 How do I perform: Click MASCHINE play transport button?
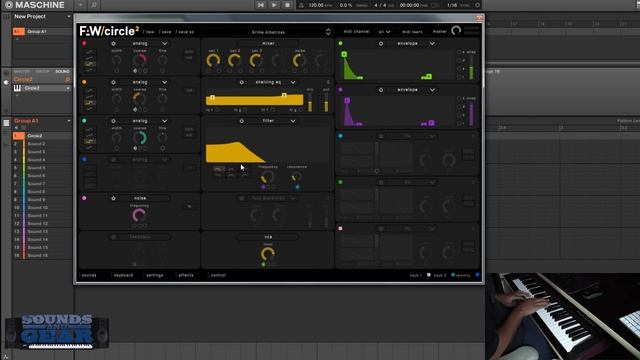click(x=274, y=5)
